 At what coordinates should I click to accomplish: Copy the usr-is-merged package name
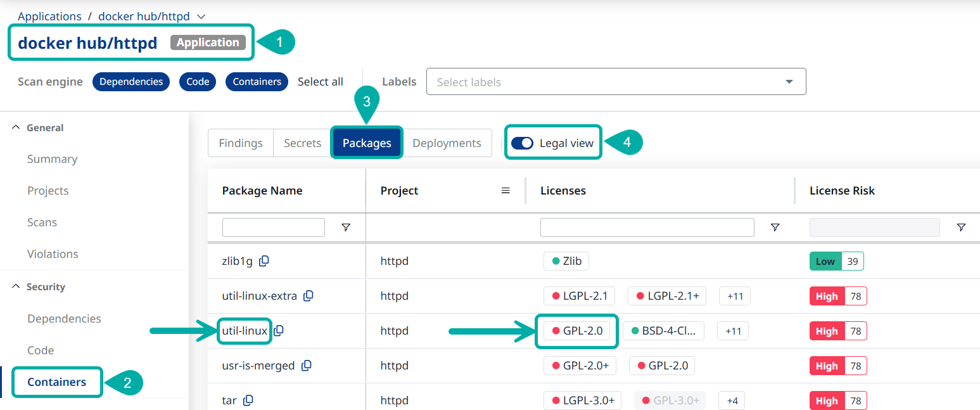pyautogui.click(x=307, y=366)
